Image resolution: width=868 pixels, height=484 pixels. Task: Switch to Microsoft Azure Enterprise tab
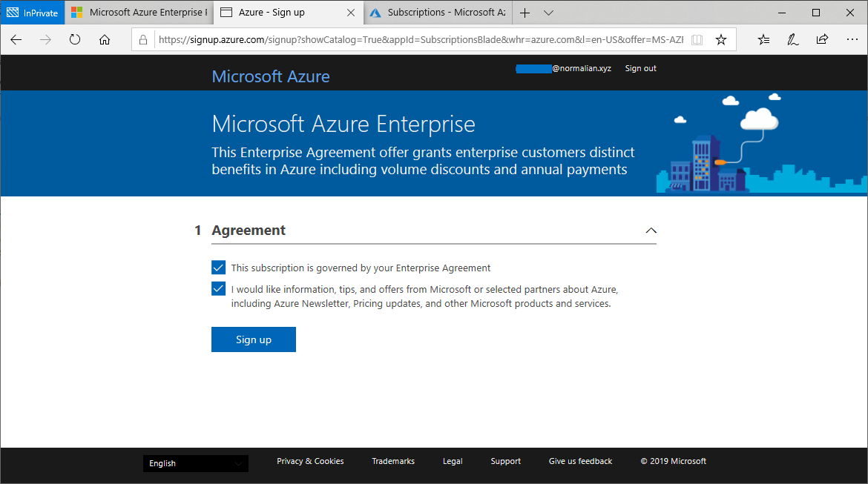click(x=141, y=13)
